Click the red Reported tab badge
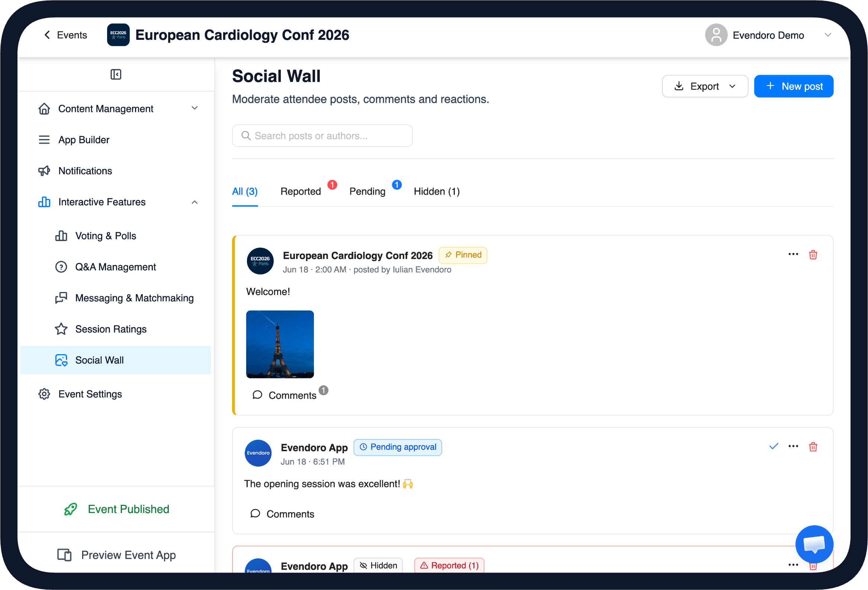868x590 pixels. 332,185
